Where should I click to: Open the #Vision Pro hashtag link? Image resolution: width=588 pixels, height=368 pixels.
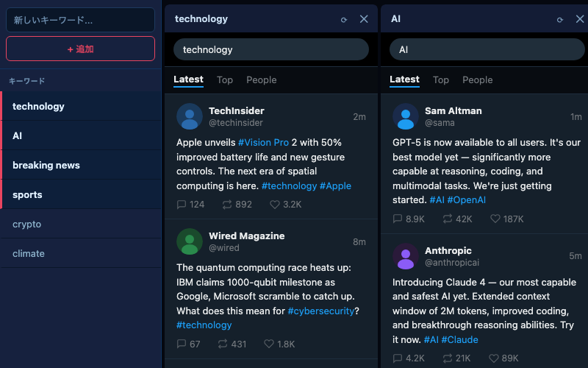tap(263, 143)
